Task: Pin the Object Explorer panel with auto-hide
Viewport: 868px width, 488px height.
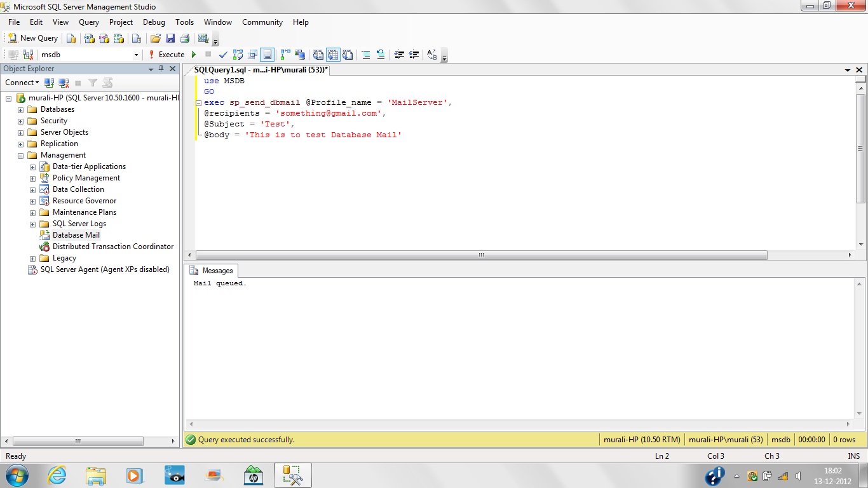Action: click(x=161, y=69)
